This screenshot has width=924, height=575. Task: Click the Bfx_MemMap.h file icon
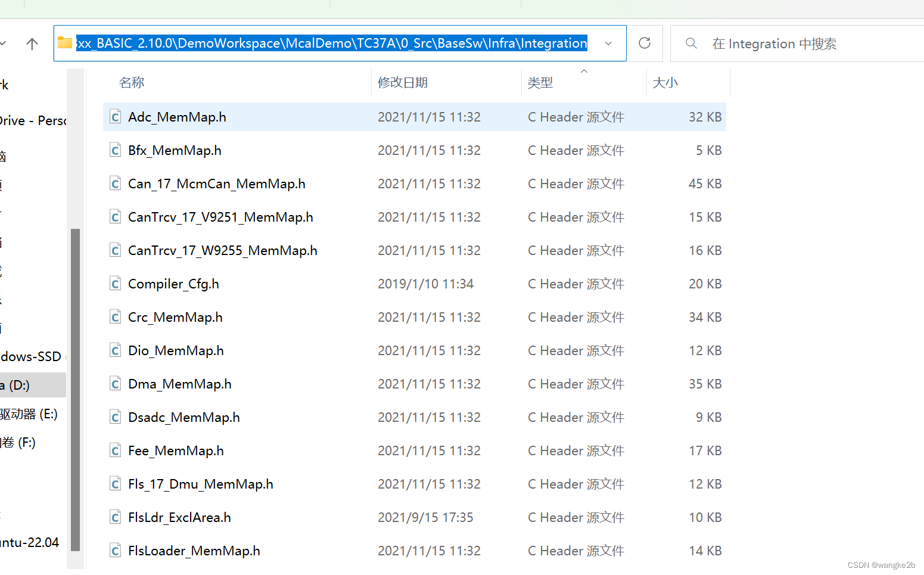[x=116, y=150]
